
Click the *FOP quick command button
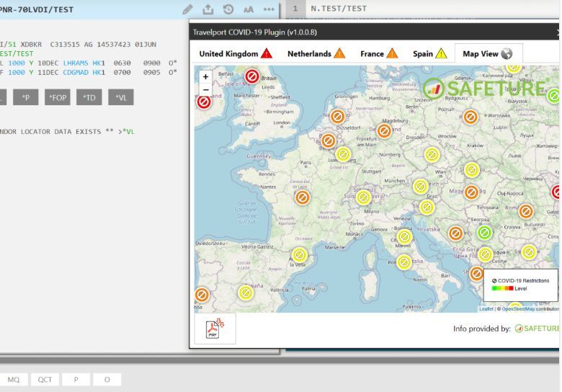[58, 97]
